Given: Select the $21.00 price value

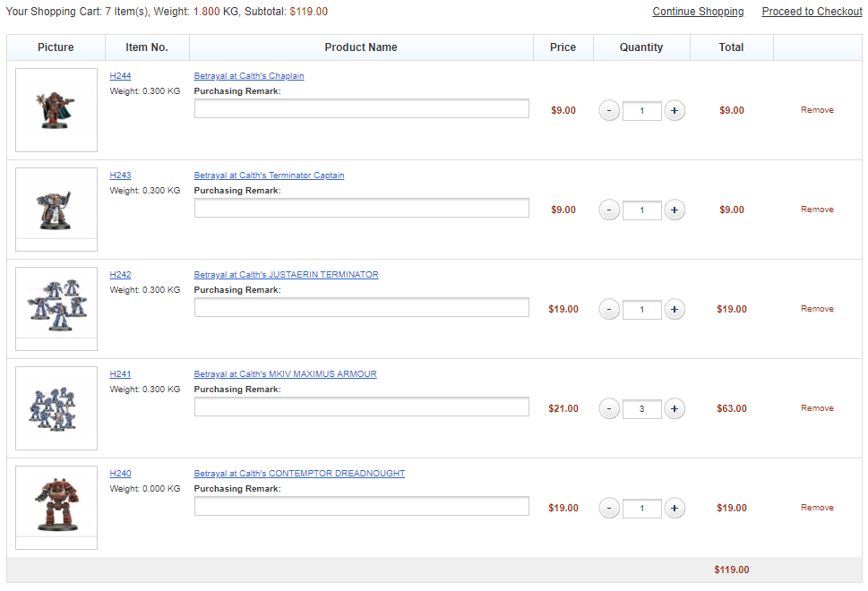Looking at the screenshot, I should pos(563,408).
